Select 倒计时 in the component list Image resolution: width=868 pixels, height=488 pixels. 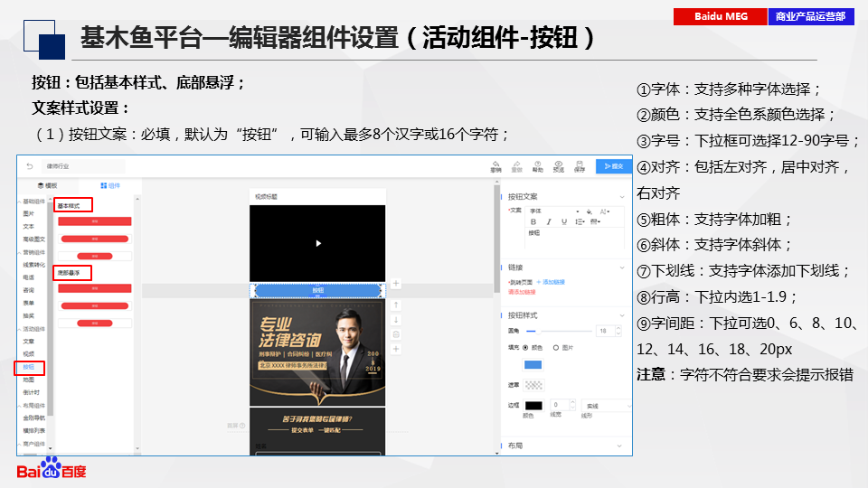coord(31,392)
